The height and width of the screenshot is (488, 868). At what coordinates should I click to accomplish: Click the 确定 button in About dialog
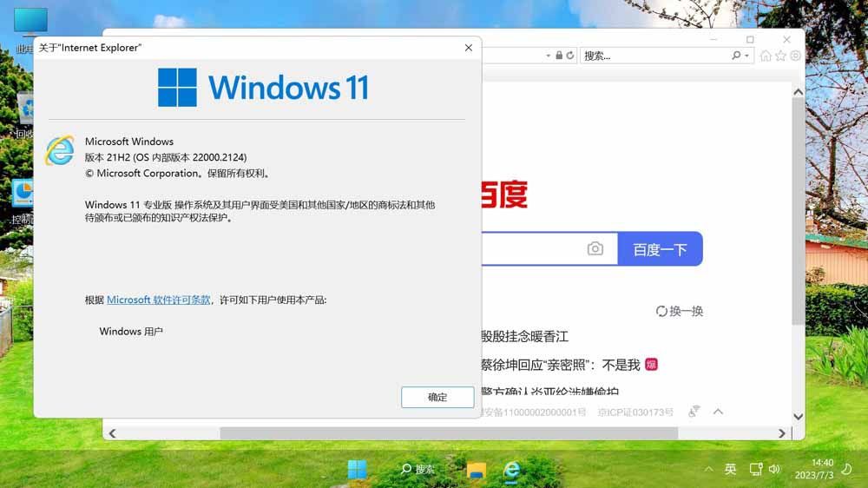437,397
